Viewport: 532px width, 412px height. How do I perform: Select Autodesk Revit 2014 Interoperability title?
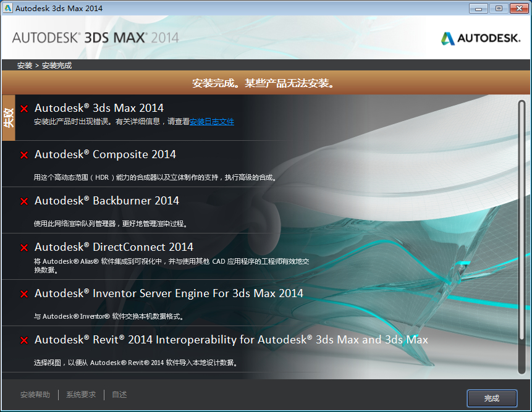tap(231, 340)
